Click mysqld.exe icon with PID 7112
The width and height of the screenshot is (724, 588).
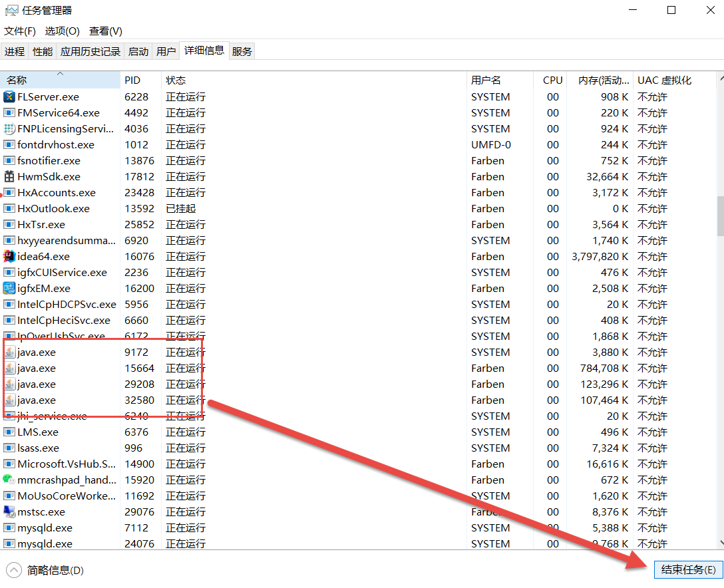tap(9, 528)
